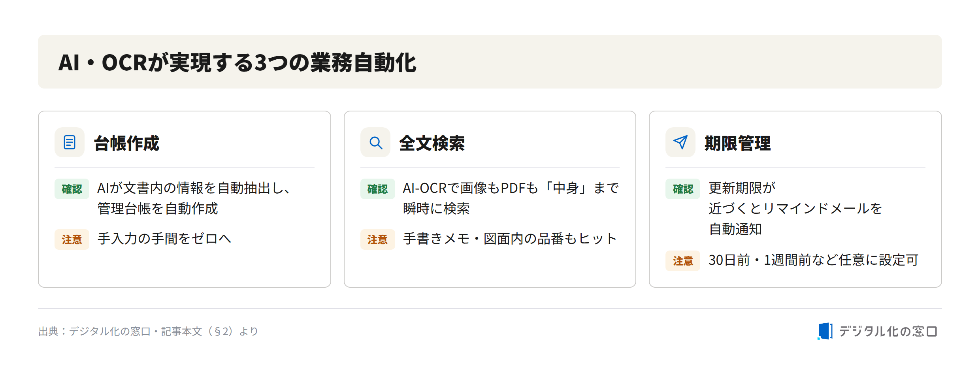Click the 確認 badge in 台帳作成 card
Viewport: 980px width, 377px height.
click(72, 189)
